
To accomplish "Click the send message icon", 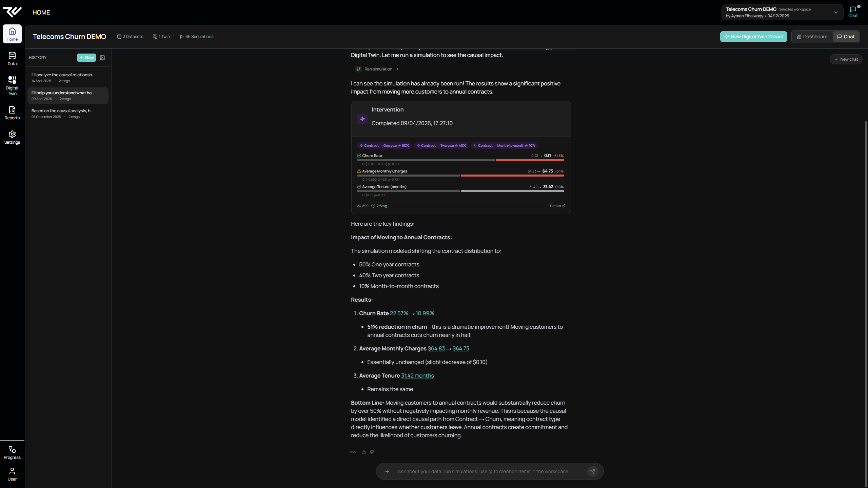I will 592,471.
